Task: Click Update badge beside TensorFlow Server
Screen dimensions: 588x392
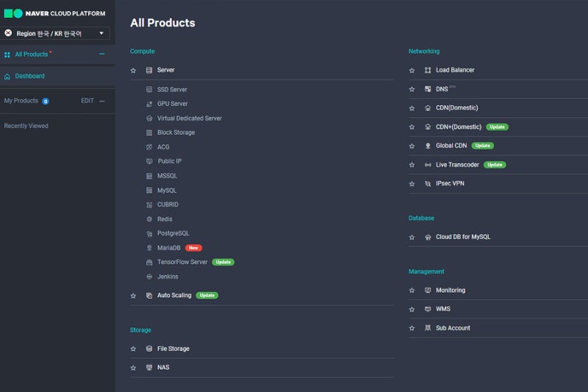Action: click(x=223, y=263)
